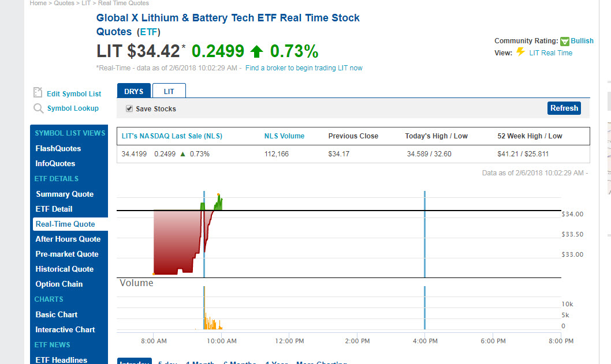Click the Bullish rating link
Screen dimensions: 611x364
pyautogui.click(x=582, y=41)
